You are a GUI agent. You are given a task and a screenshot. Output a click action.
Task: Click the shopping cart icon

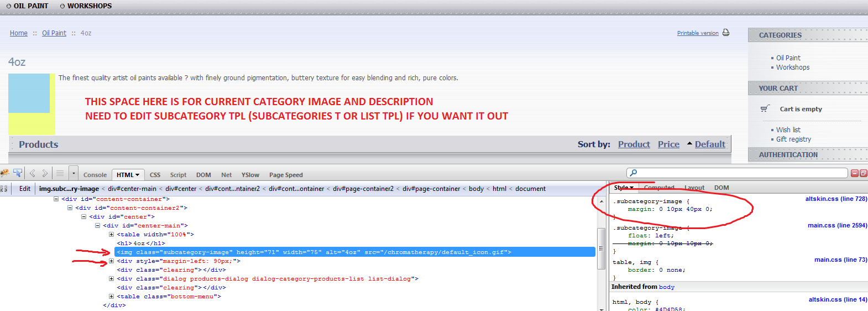coord(765,108)
